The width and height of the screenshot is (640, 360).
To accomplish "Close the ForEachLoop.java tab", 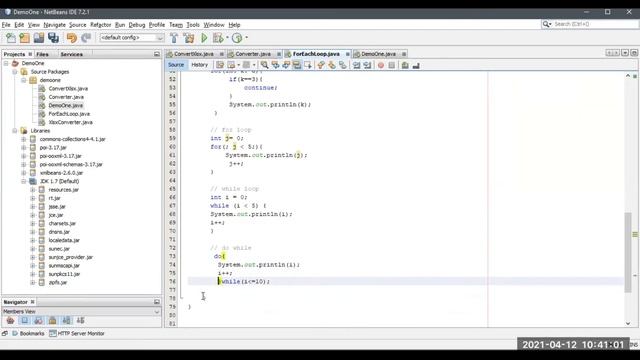I will tap(347, 54).
